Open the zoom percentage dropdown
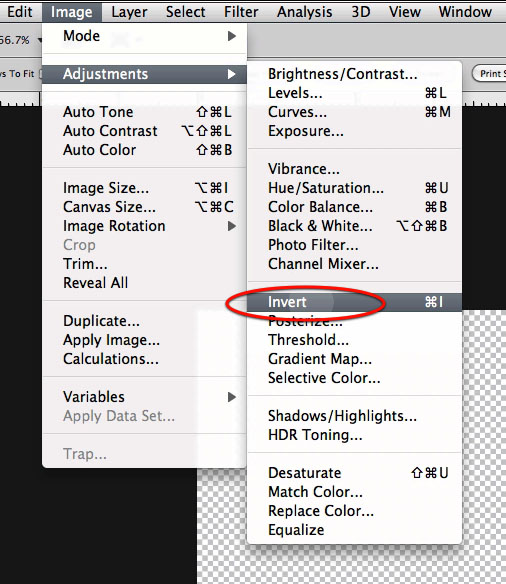The height and width of the screenshot is (584, 506). (39, 40)
